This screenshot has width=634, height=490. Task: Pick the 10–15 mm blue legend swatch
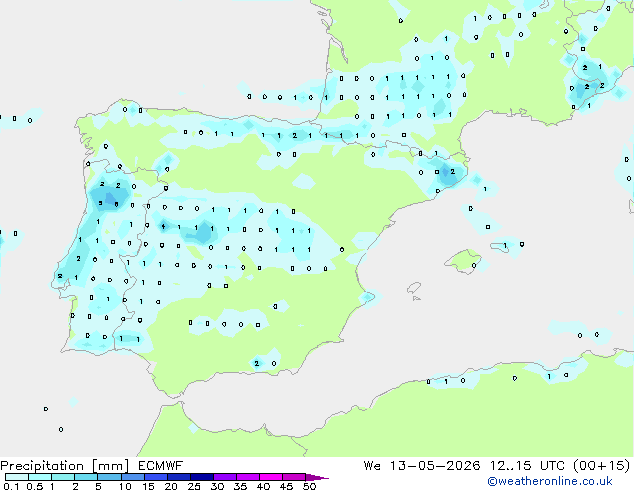pos(133,477)
